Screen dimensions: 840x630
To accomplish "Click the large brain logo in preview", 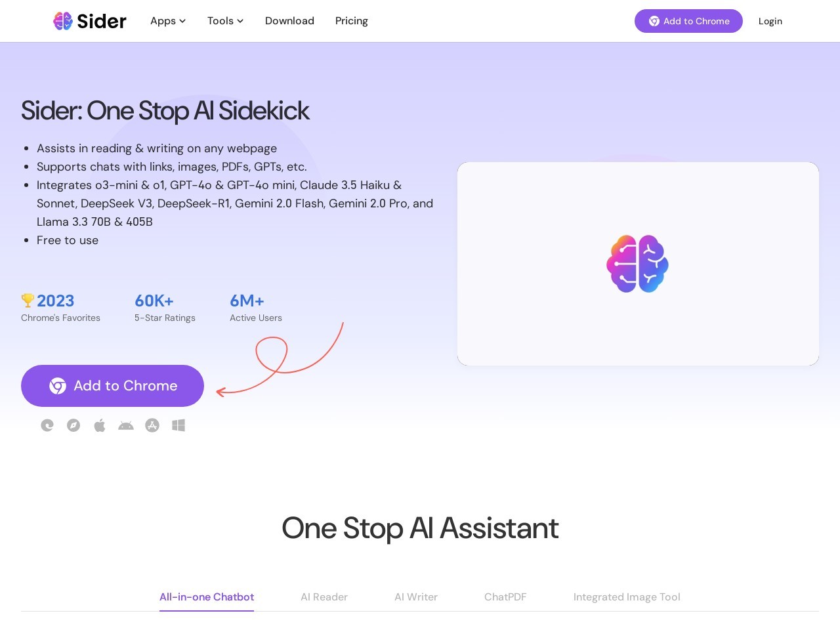I will click(637, 264).
